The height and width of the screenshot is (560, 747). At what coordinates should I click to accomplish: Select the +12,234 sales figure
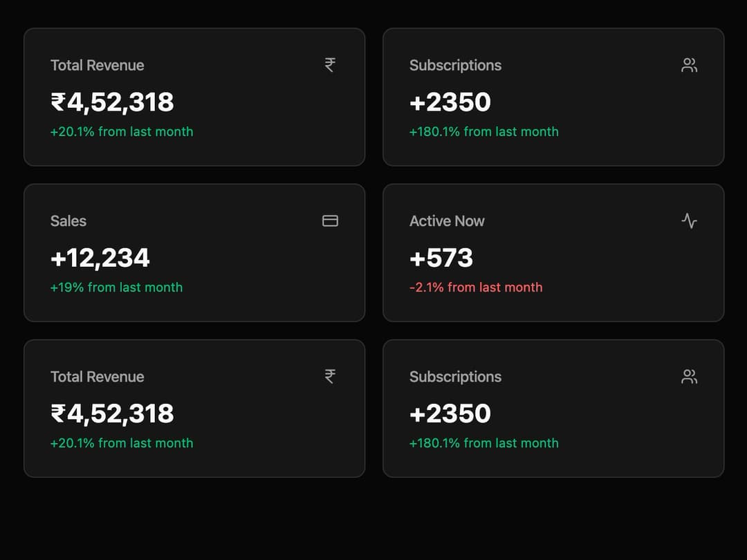[x=100, y=258]
